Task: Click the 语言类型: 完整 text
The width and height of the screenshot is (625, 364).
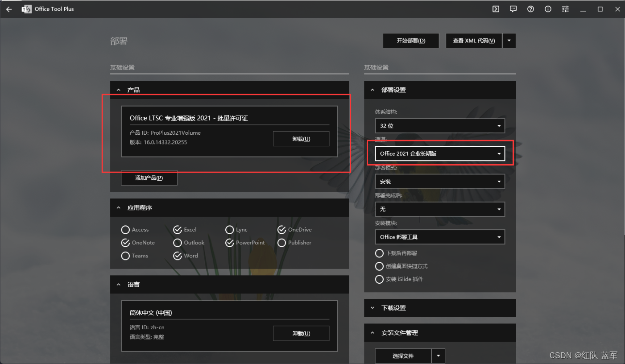Action: pos(147,337)
